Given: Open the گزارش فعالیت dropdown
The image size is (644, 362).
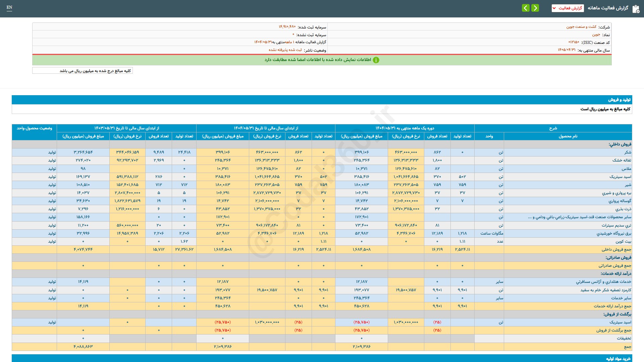Looking at the screenshot, I should (568, 8).
